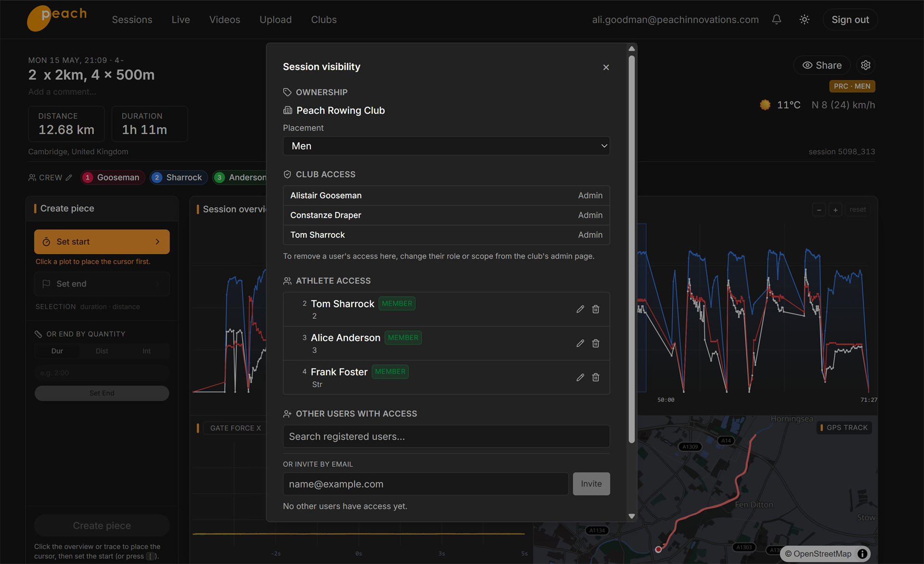924x564 pixels.
Task: Open the Videos section
Action: (225, 20)
